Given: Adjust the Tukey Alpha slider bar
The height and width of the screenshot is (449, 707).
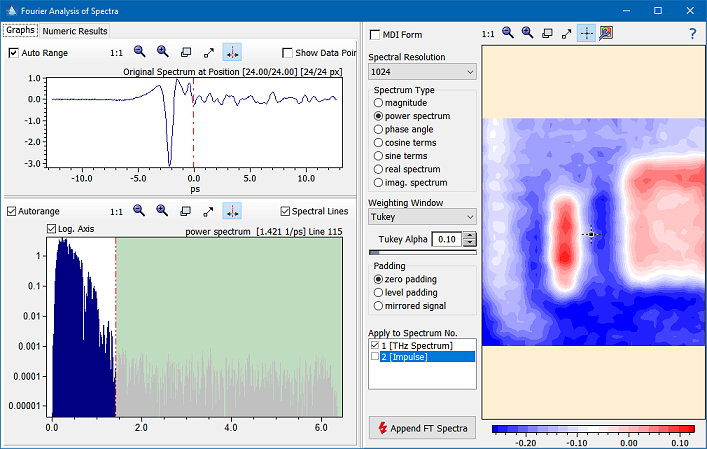Looking at the screenshot, I should 422,252.
